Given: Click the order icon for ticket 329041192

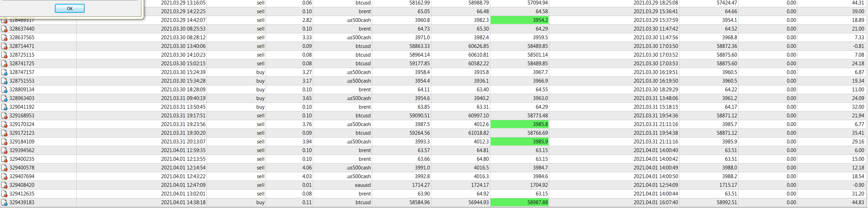Looking at the screenshot, I should [x=4, y=107].
